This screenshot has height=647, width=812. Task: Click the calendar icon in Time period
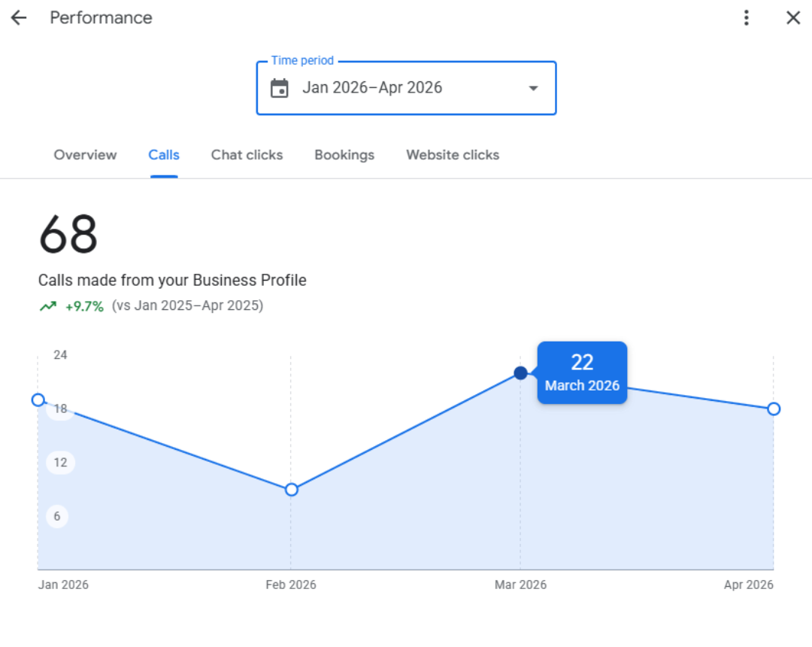pyautogui.click(x=280, y=88)
